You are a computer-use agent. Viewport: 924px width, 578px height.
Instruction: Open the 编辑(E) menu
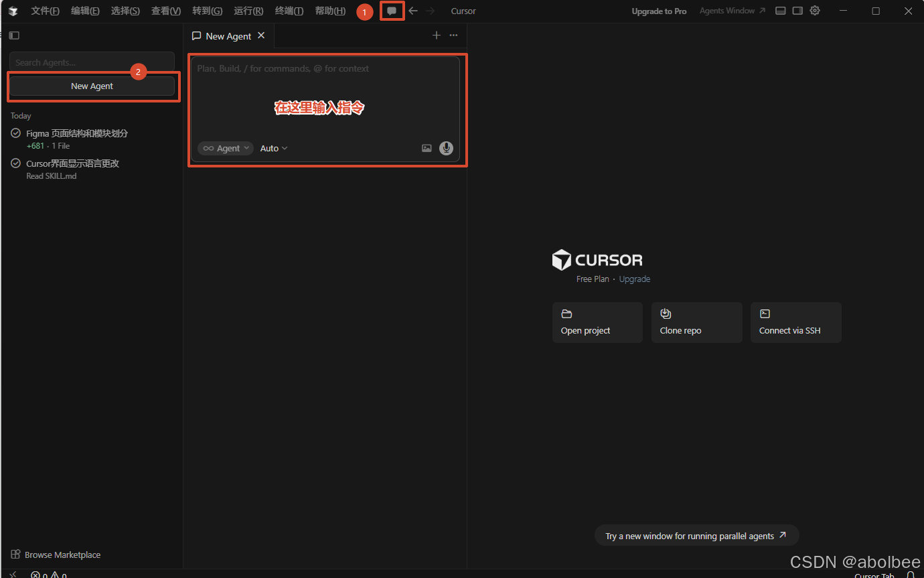(85, 11)
